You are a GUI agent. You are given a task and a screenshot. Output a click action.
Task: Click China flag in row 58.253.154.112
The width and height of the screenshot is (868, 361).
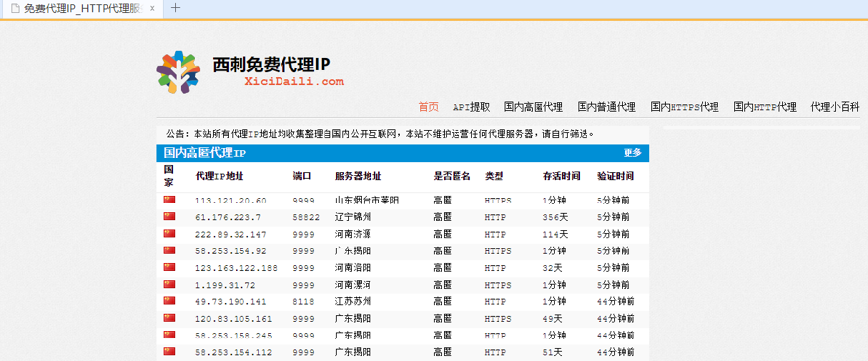click(x=169, y=351)
